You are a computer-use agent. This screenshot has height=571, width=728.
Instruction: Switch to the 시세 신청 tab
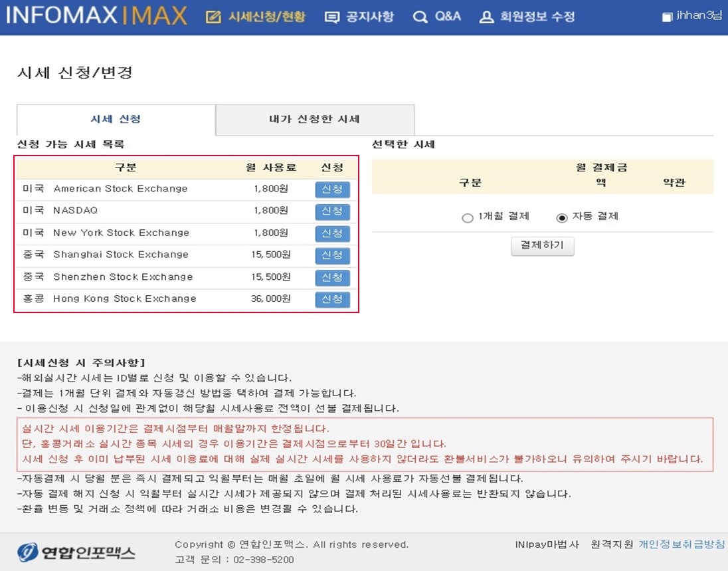(x=116, y=120)
